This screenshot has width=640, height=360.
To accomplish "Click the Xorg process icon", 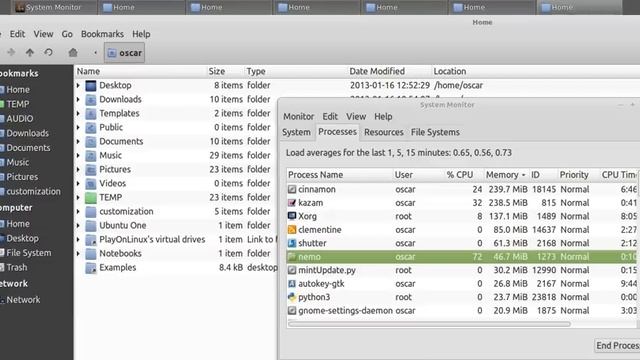I will coord(292,216).
